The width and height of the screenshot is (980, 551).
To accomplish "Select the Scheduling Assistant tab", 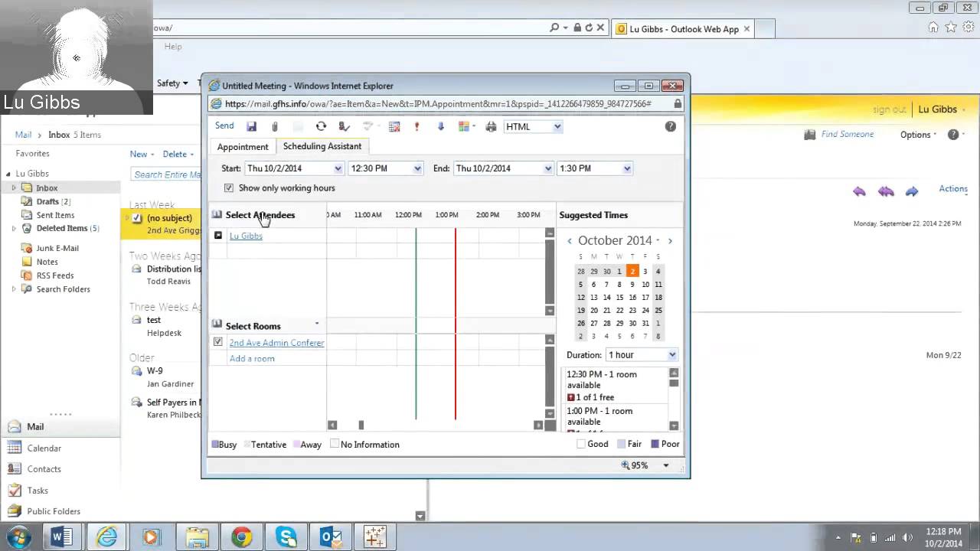I will pos(322,146).
